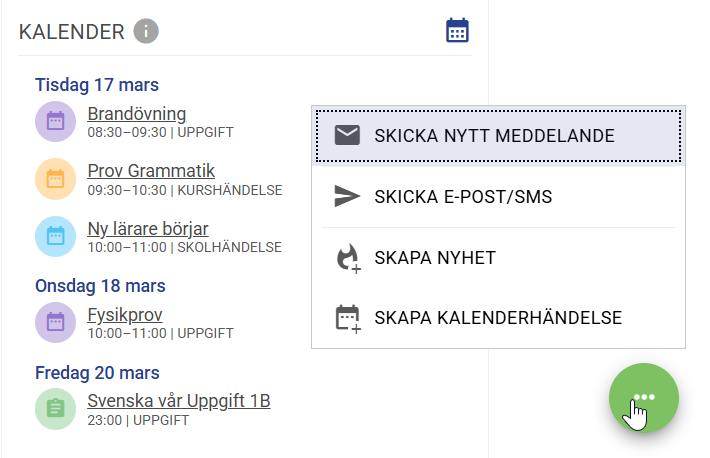
Task: Click the Kalender info icon
Action: (146, 32)
